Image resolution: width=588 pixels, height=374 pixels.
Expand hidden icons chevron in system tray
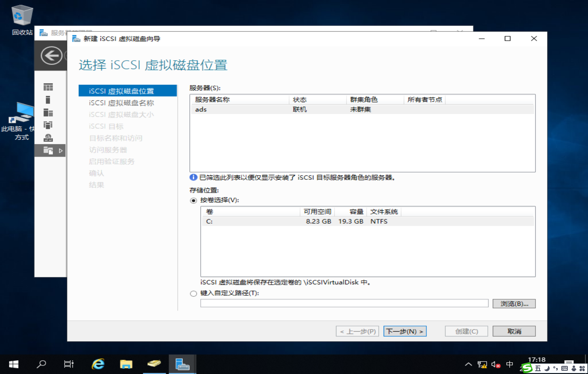pos(468,364)
